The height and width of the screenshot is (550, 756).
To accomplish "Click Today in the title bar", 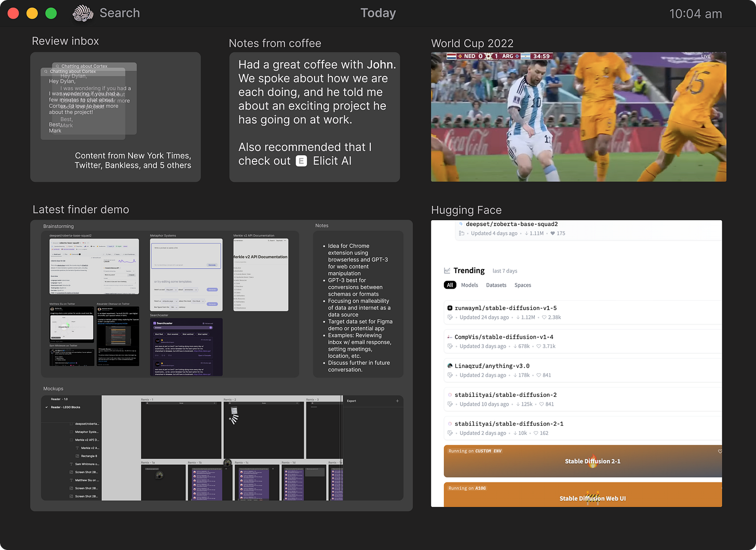I will [377, 12].
